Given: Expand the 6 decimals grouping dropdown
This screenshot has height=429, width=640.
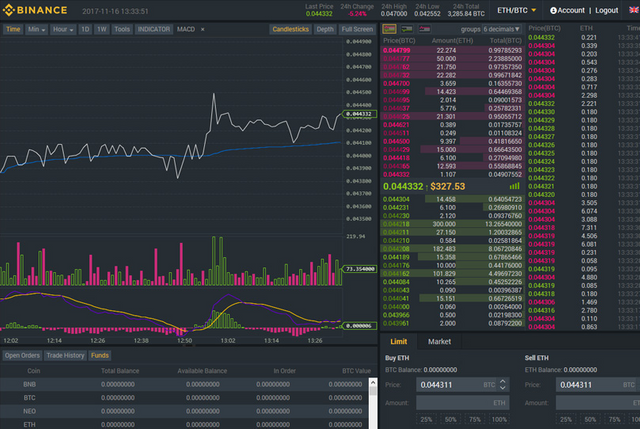Looking at the screenshot, I should click(502, 29).
